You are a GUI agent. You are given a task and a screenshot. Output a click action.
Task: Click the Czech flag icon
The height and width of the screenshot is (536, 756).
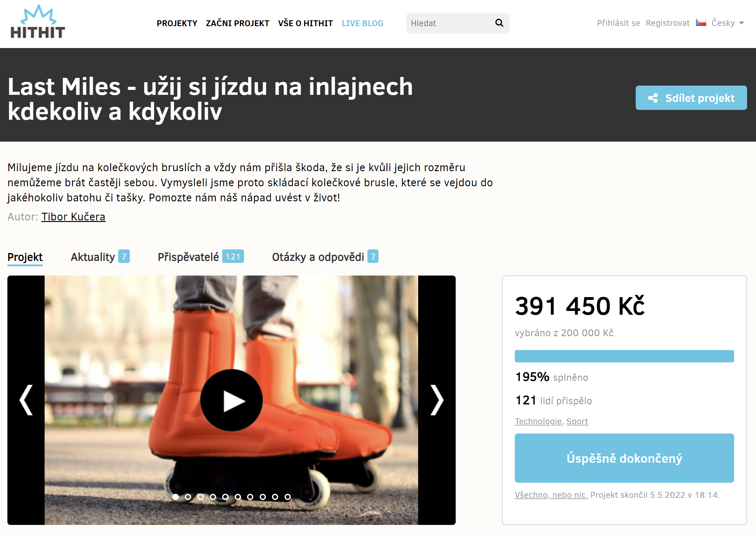click(x=701, y=23)
